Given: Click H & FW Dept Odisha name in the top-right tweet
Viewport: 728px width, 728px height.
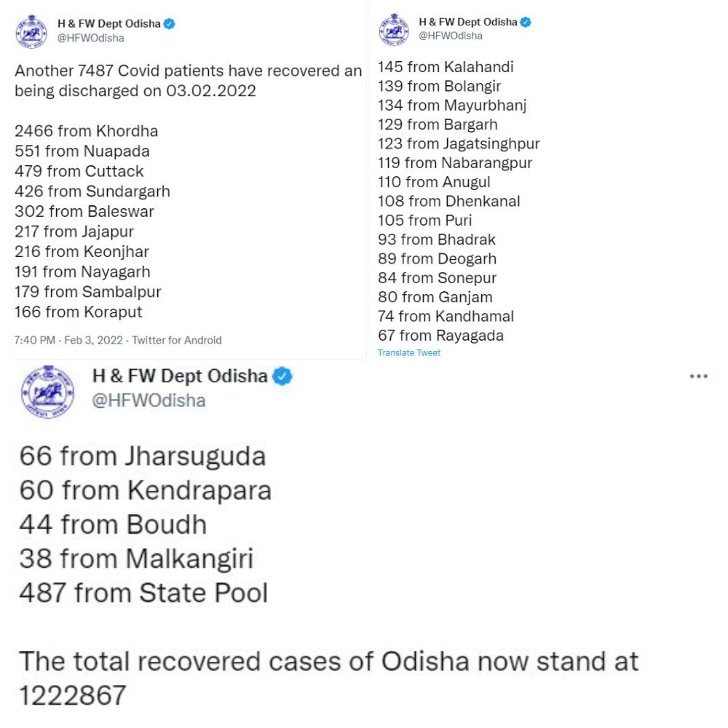Looking at the screenshot, I should point(468,22).
